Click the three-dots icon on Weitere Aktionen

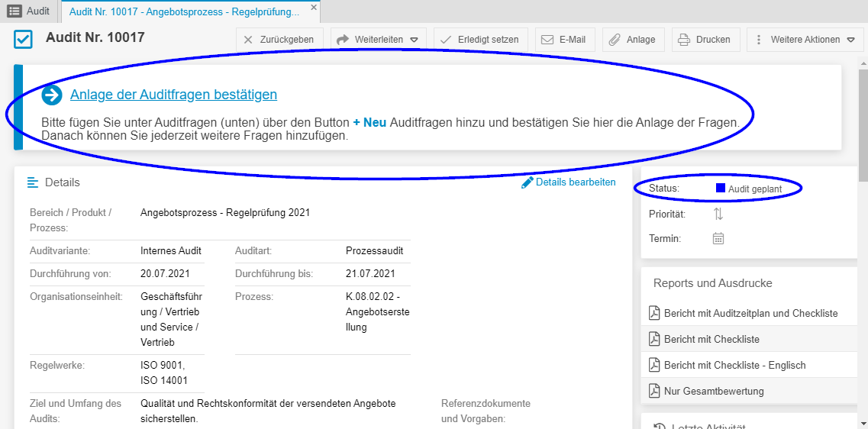pyautogui.click(x=758, y=40)
